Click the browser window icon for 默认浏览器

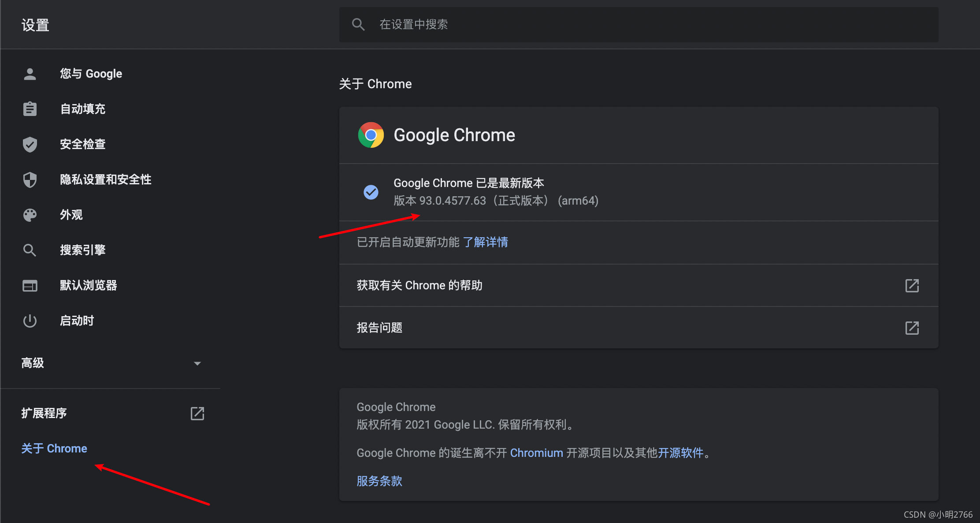coord(30,286)
